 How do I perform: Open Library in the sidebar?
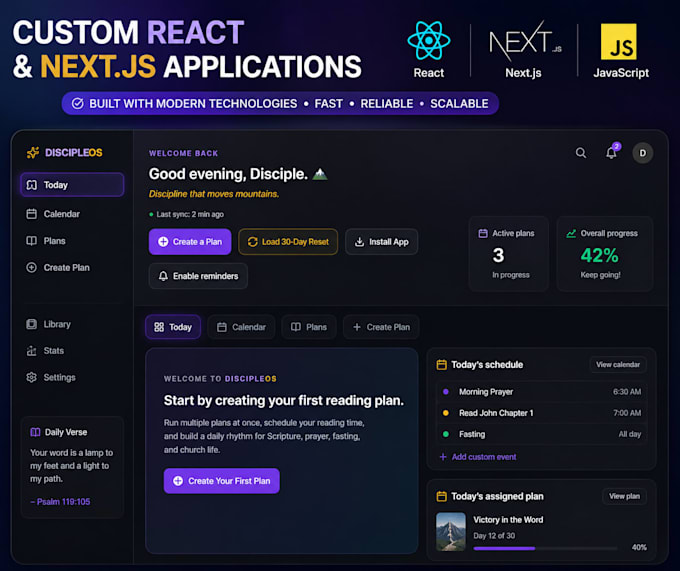(49, 324)
